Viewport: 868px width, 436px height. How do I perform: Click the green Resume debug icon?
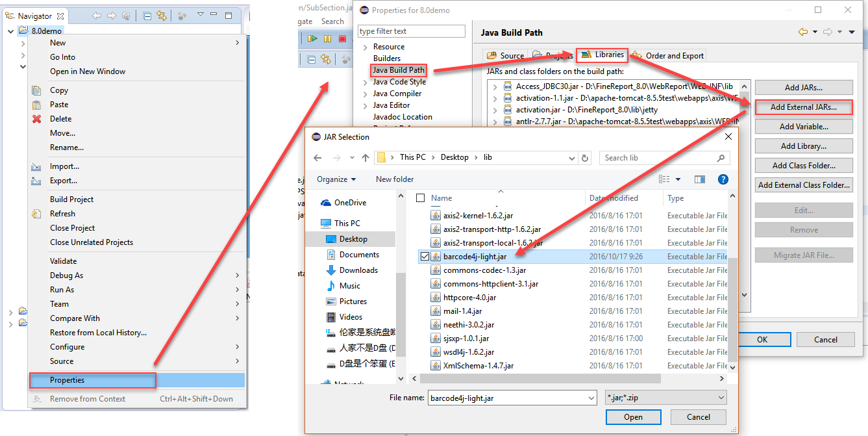313,39
